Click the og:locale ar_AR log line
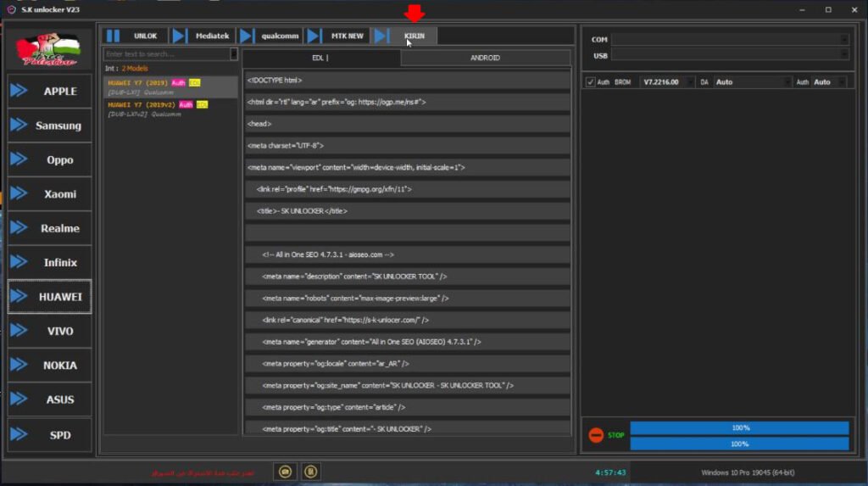868x486 pixels. coord(408,364)
